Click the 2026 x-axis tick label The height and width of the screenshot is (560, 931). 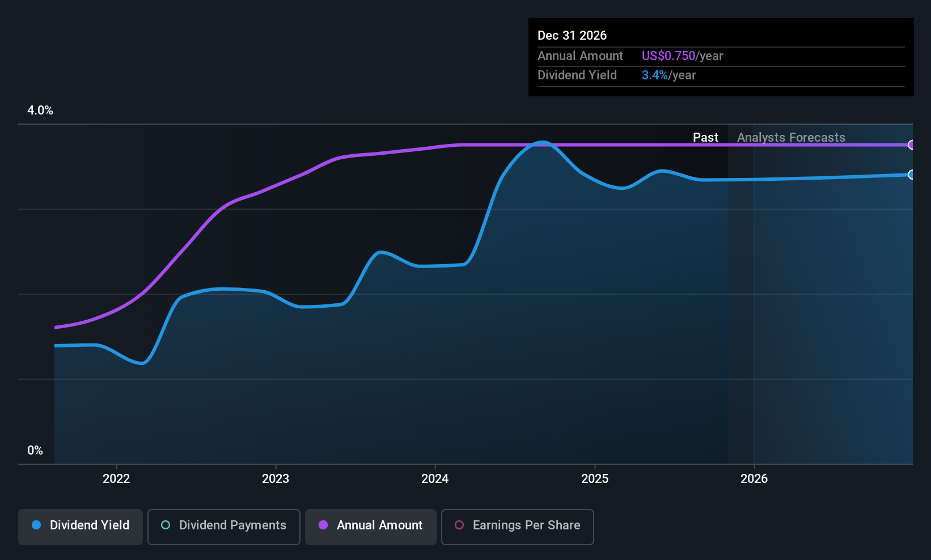click(754, 478)
